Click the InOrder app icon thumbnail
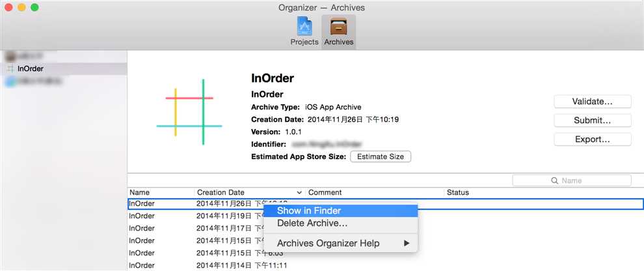 click(x=189, y=112)
